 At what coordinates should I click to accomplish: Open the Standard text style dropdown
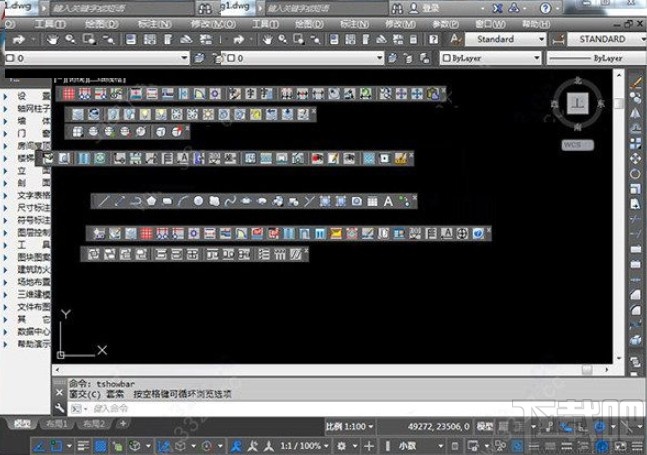click(506, 39)
